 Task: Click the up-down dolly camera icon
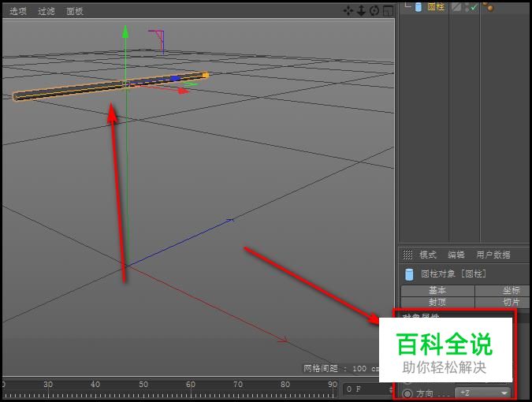click(x=361, y=11)
